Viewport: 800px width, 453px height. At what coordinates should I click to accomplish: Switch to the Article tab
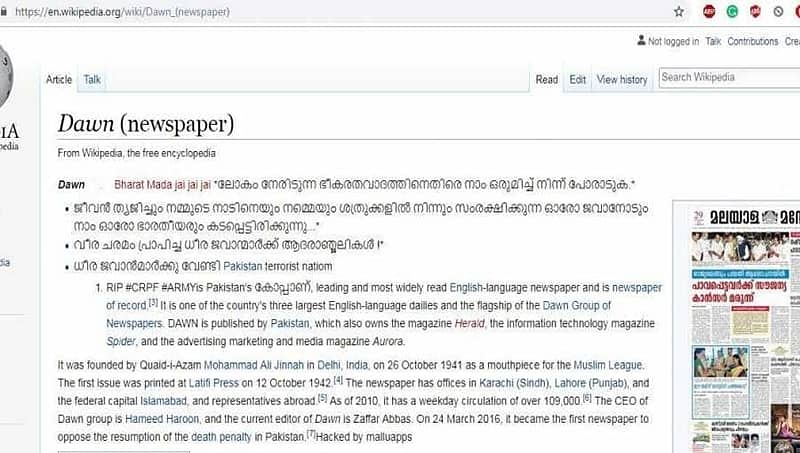59,80
